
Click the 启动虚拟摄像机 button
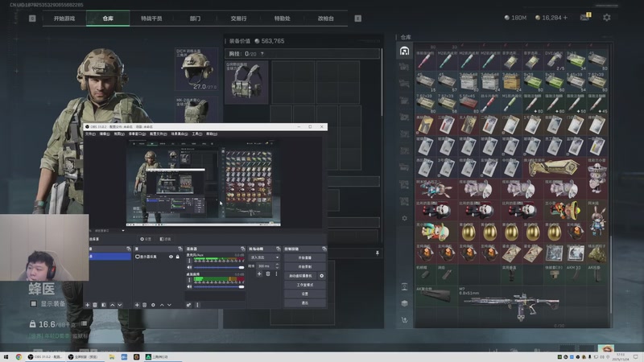[x=300, y=276]
